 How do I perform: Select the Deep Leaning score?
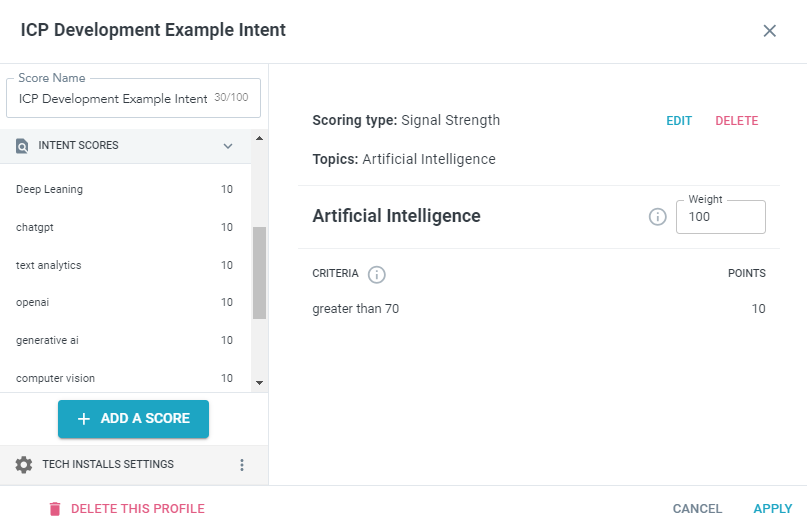(50, 189)
